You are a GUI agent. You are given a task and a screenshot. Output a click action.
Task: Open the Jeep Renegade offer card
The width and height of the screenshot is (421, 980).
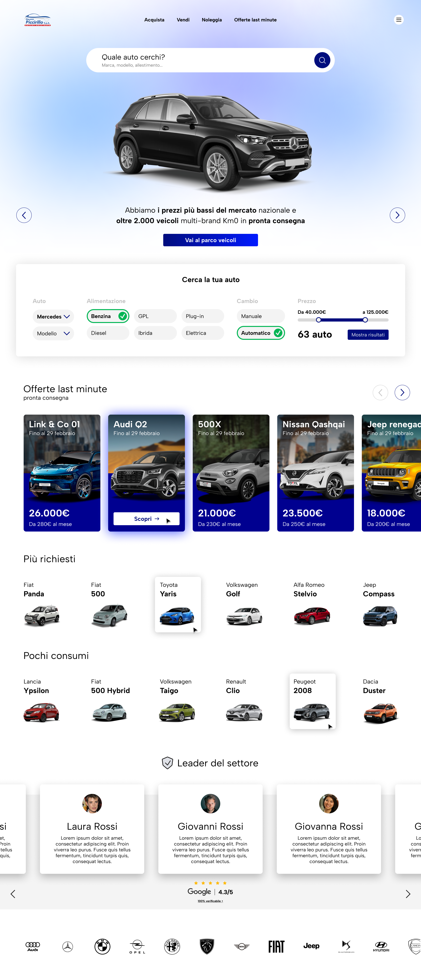point(391,473)
